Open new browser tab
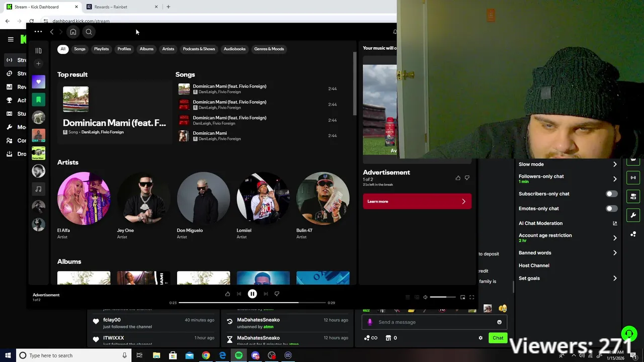 point(168,7)
